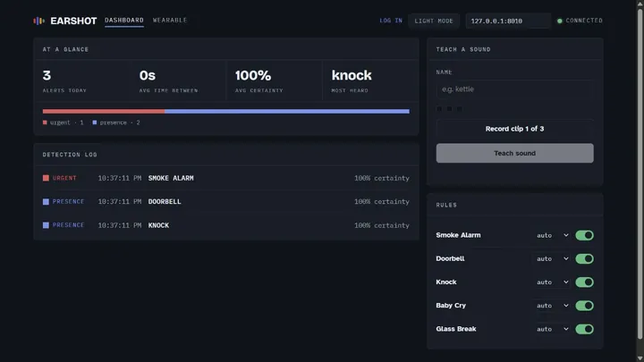Image resolution: width=644 pixels, height=362 pixels.
Task: Click the red urgent marker on Smoke Alarm row
Action: click(46, 178)
